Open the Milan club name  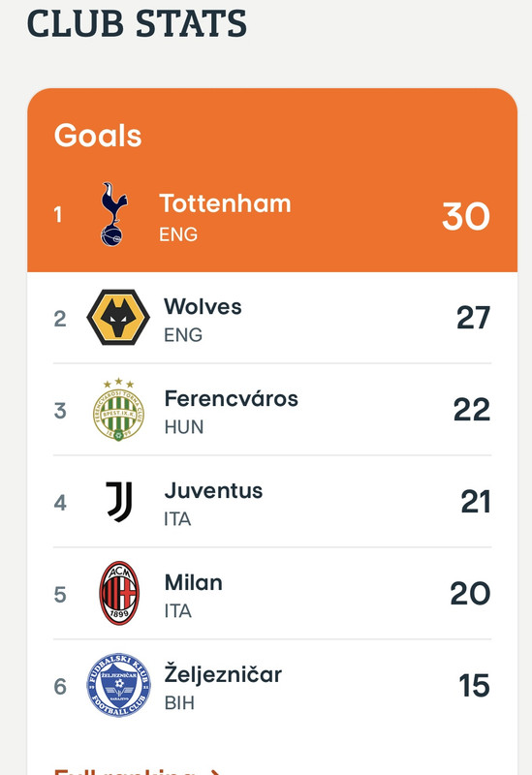pyautogui.click(x=193, y=582)
